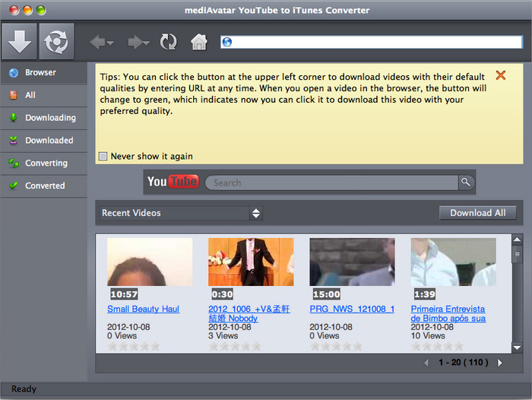Click the URL address field

[x=372, y=42]
